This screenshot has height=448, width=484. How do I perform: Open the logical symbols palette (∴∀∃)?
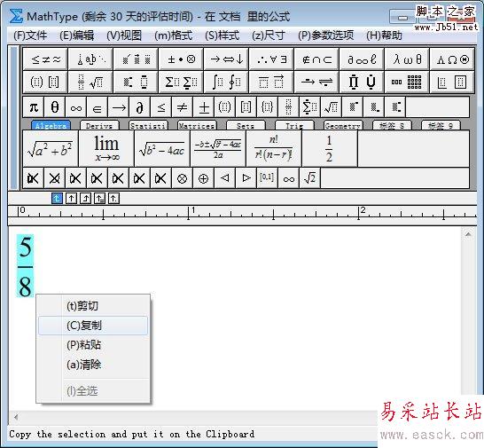pyautogui.click(x=271, y=59)
